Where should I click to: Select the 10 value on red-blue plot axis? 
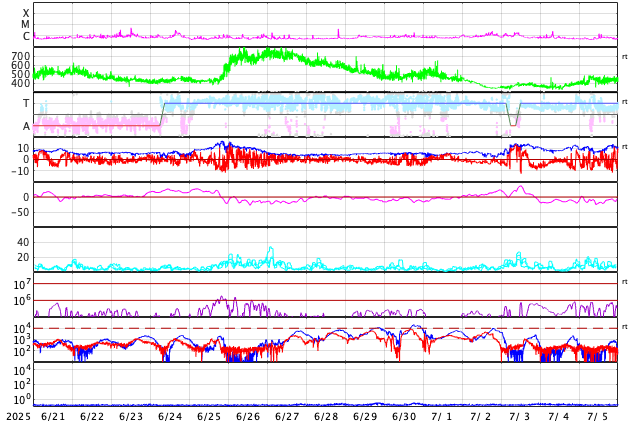click(23, 148)
